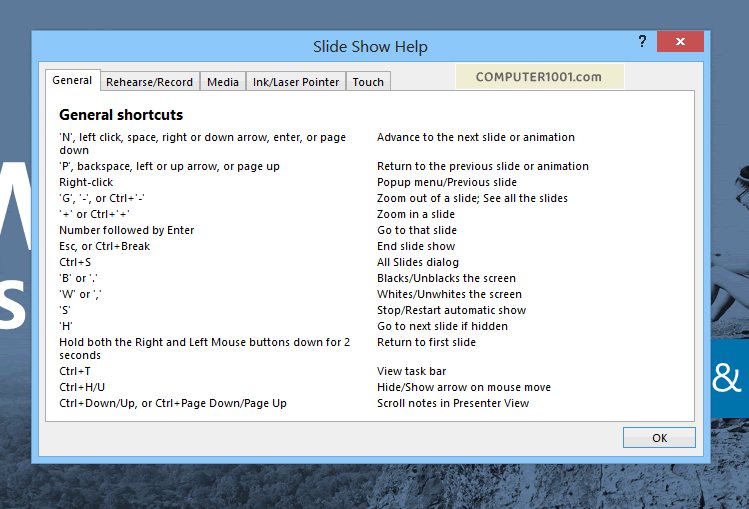
Task: Click 'Zoom out of a slide; See all the slides'
Action: click(472, 198)
